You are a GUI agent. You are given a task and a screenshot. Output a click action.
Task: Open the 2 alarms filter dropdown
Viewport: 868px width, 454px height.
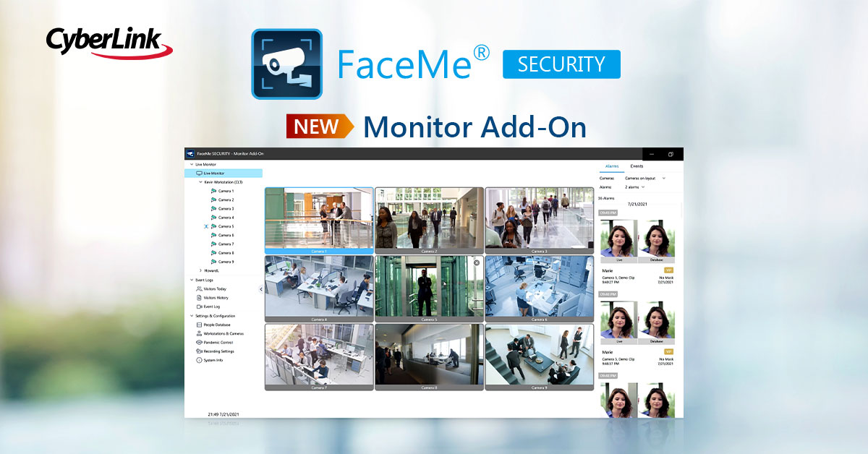point(632,187)
